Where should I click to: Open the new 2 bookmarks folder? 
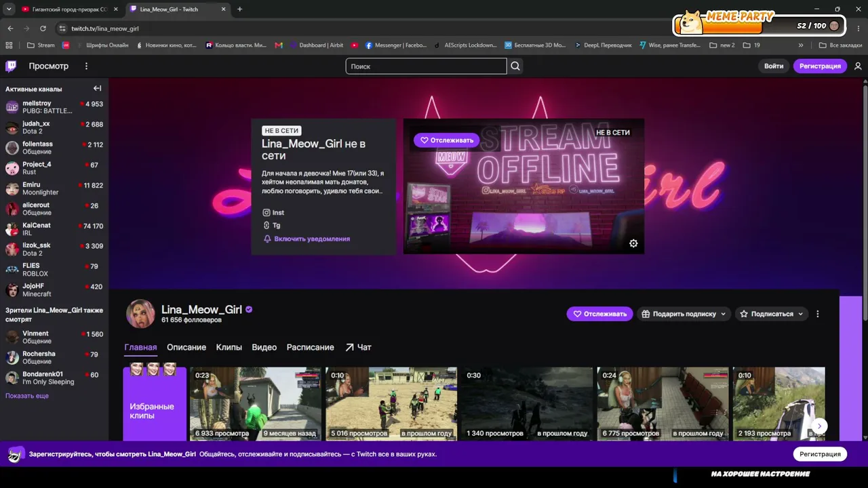click(722, 45)
